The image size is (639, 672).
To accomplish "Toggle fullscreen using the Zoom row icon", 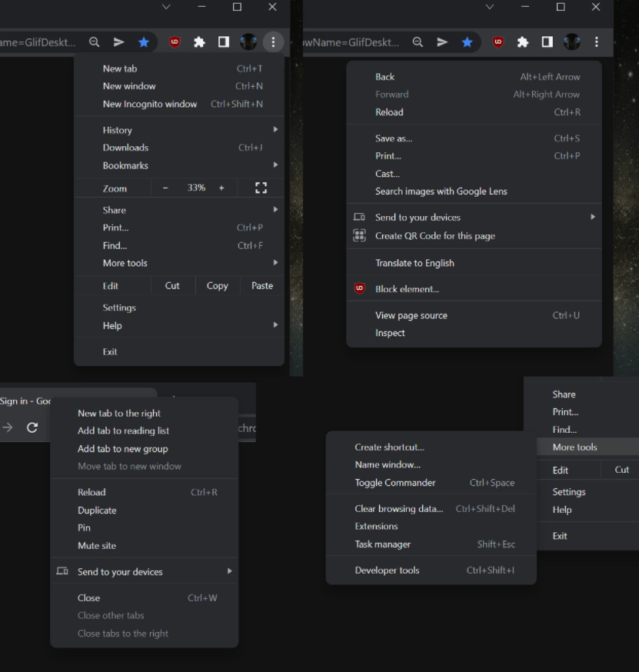I will 261,188.
